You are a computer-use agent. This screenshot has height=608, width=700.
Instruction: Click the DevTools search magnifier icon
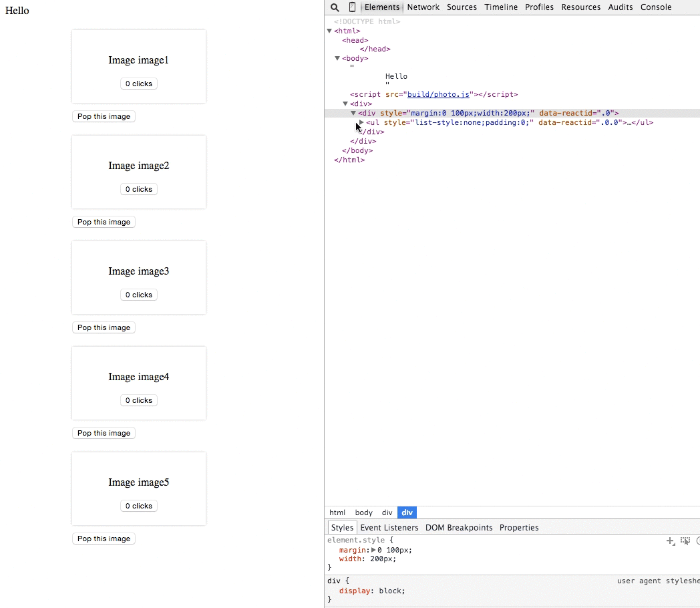(x=335, y=7)
